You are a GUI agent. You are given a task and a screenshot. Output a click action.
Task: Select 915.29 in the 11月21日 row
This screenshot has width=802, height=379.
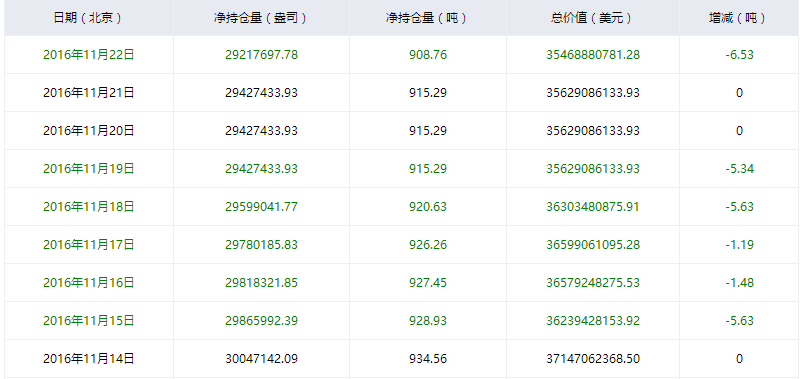point(428,93)
